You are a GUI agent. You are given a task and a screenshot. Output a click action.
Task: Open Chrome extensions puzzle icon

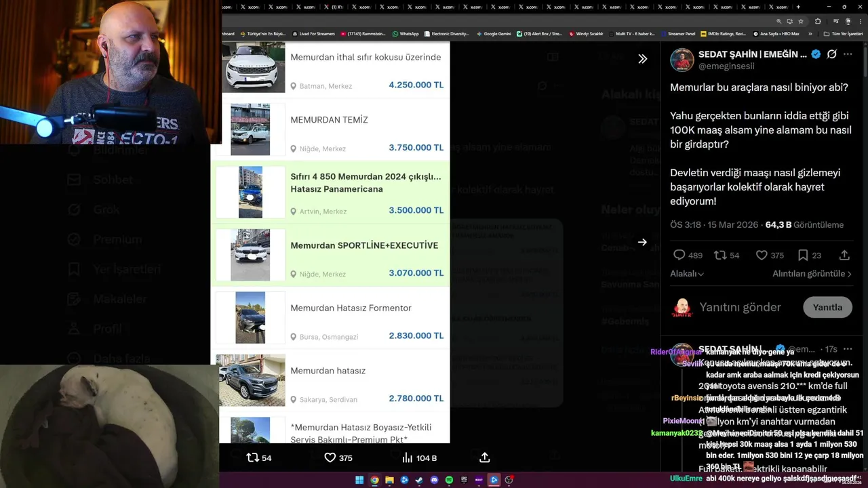point(818,21)
